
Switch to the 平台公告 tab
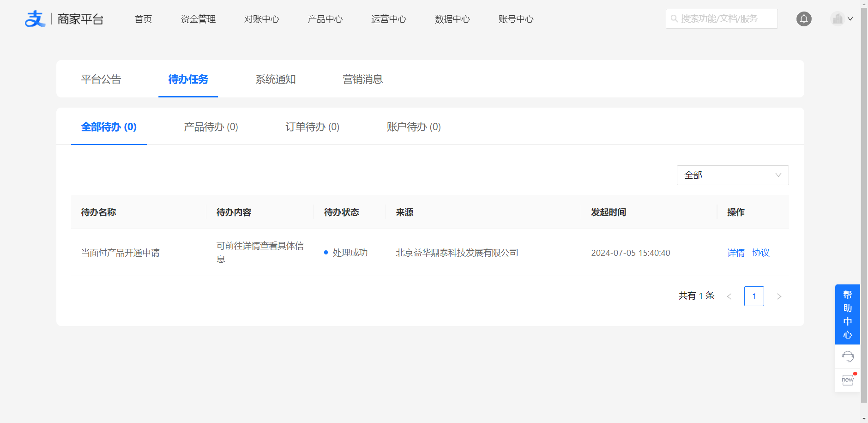coord(101,79)
